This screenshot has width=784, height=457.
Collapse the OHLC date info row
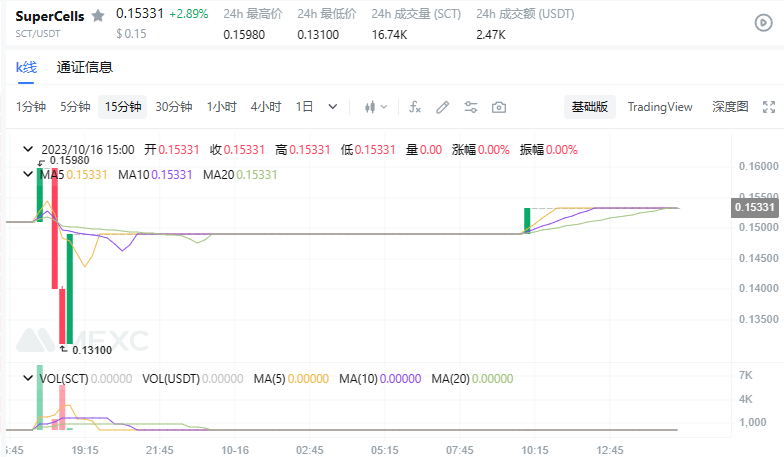tap(28, 149)
